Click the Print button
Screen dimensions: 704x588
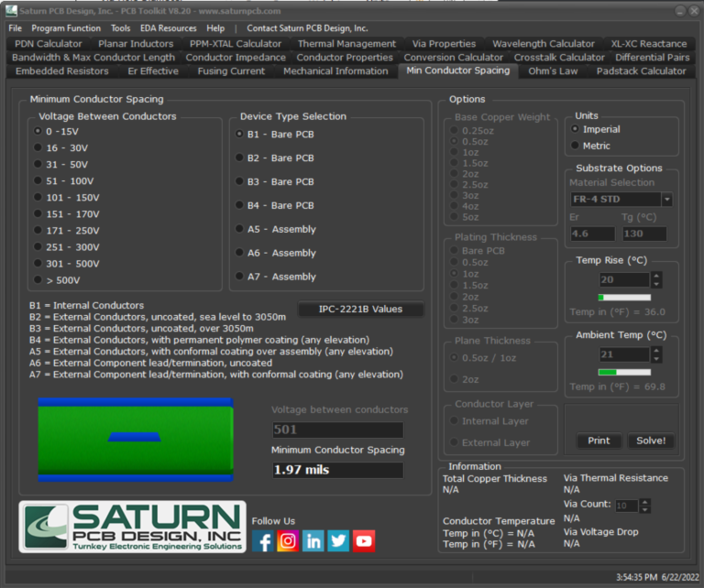599,441
